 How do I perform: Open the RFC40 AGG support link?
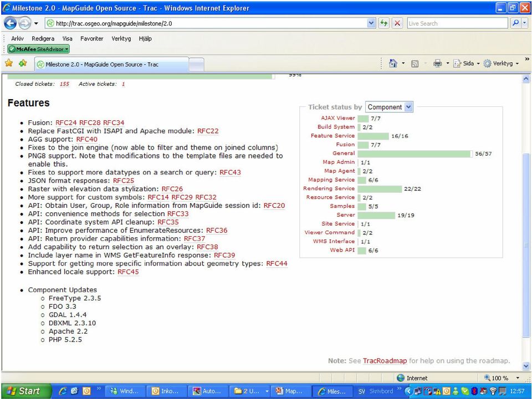86,139
